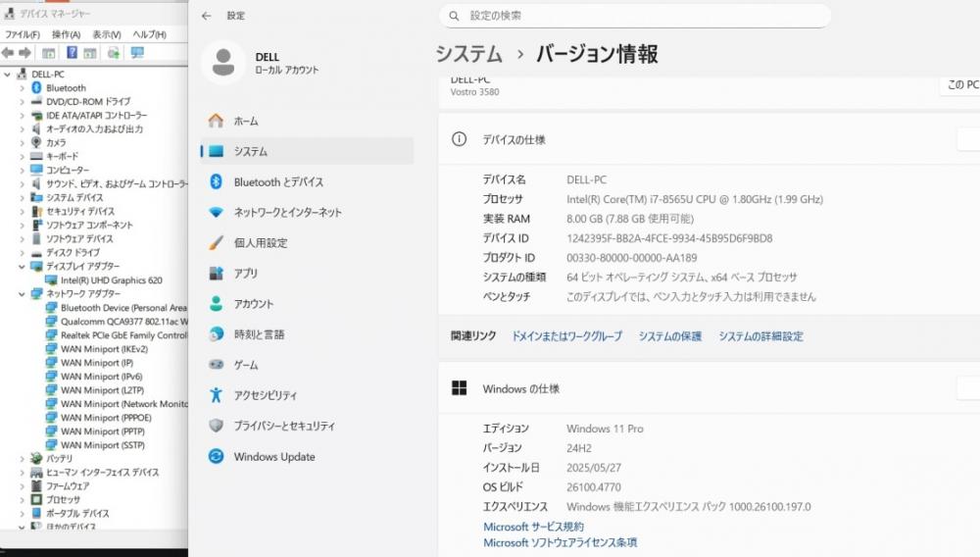The width and height of the screenshot is (980, 557).
Task: Open アカウント settings
Action: coord(306,304)
